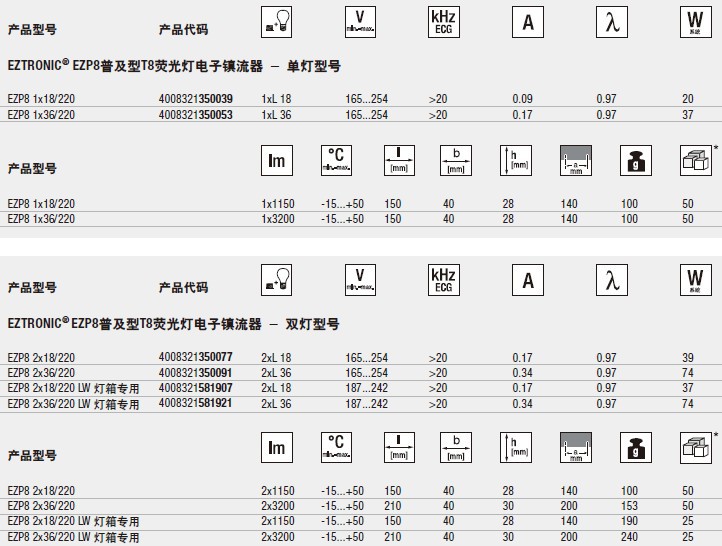The width and height of the screenshot is (722, 546).
Task: Click the length l dimension icon in single-lamp table
Action: click(398, 160)
